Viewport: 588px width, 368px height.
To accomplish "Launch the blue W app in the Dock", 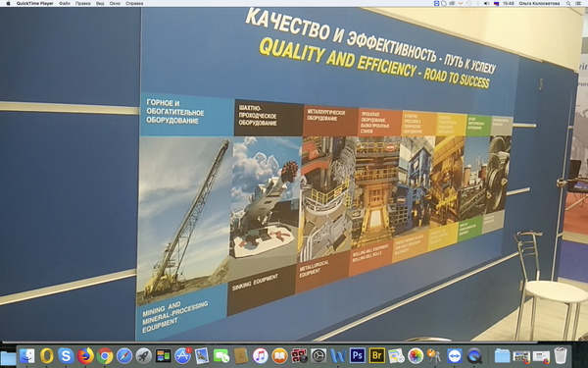I will 338,355.
